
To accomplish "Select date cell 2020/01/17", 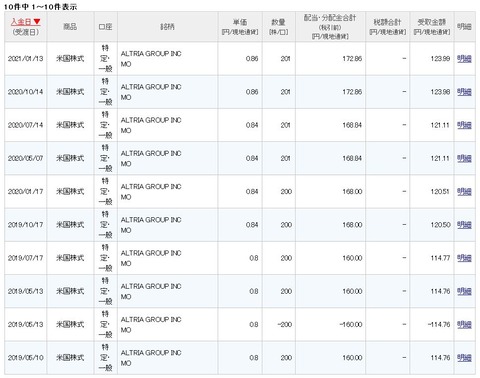I will pos(26,192).
